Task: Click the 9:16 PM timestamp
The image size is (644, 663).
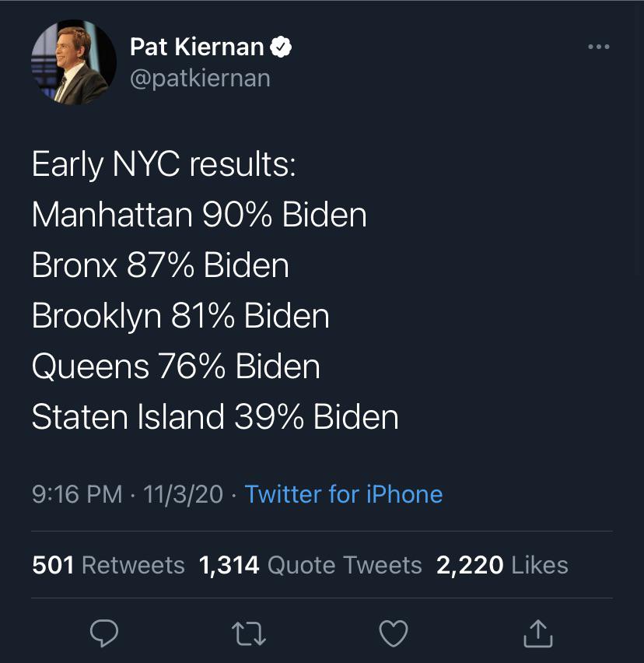Action: 77,494
